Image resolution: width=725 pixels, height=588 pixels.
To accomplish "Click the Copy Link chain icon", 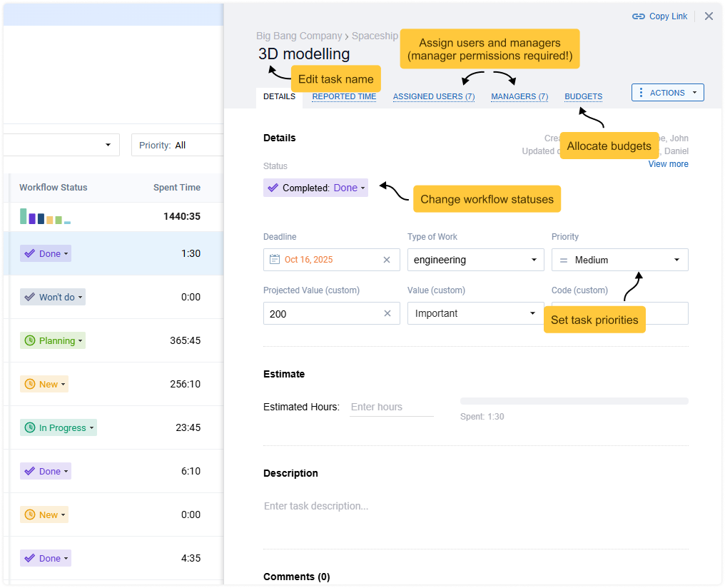I will click(638, 16).
